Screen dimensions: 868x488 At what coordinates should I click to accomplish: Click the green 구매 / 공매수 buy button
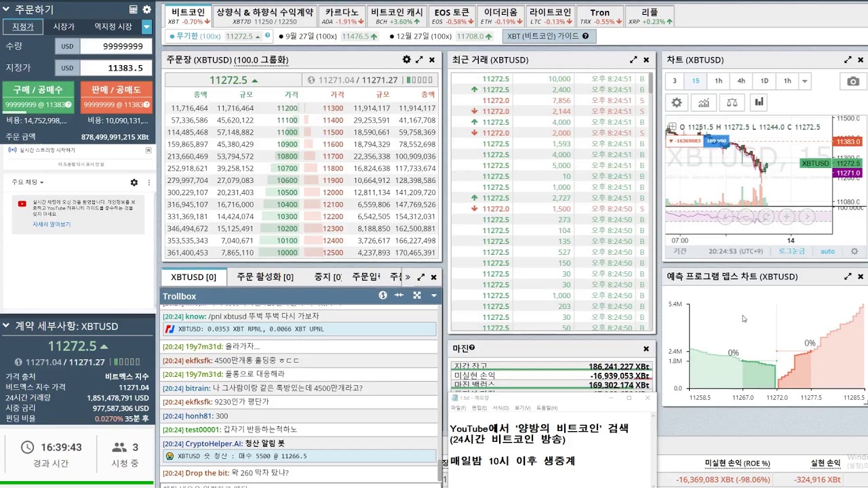coord(38,97)
